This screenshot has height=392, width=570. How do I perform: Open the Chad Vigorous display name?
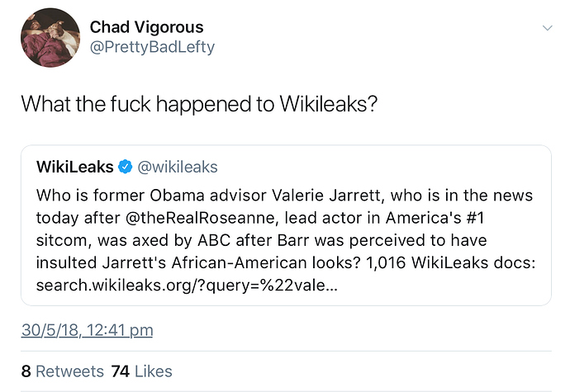coord(146,27)
